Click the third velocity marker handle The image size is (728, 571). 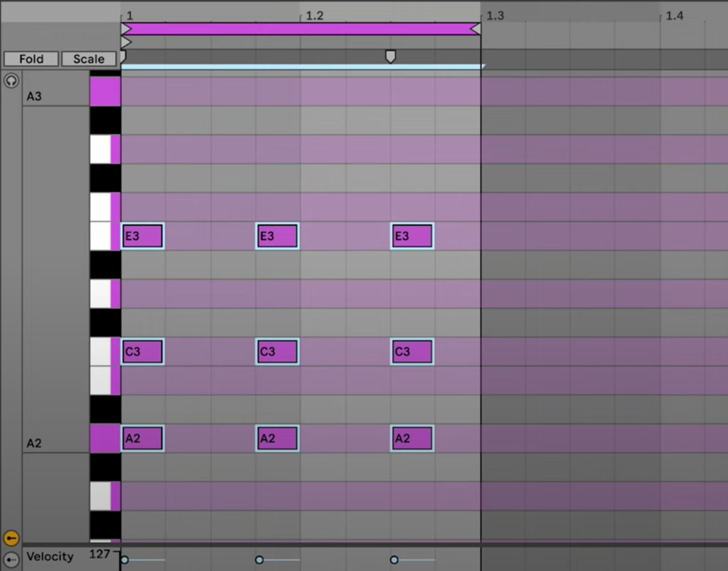394,559
